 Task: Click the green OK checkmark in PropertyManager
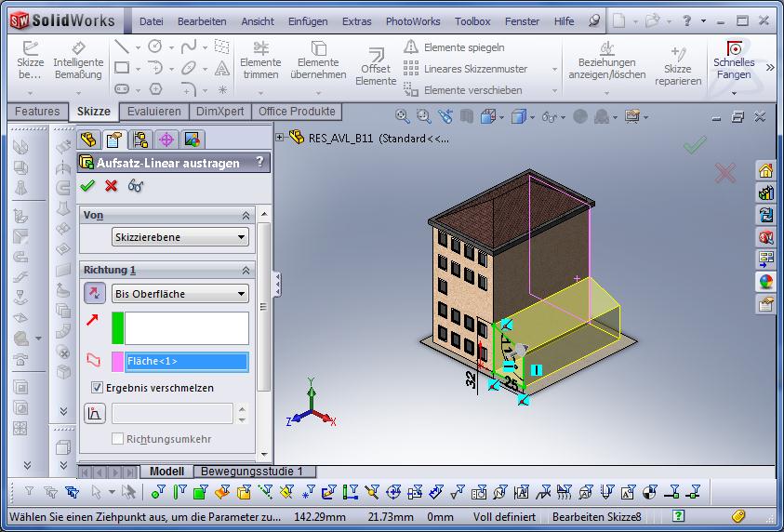[x=88, y=186]
